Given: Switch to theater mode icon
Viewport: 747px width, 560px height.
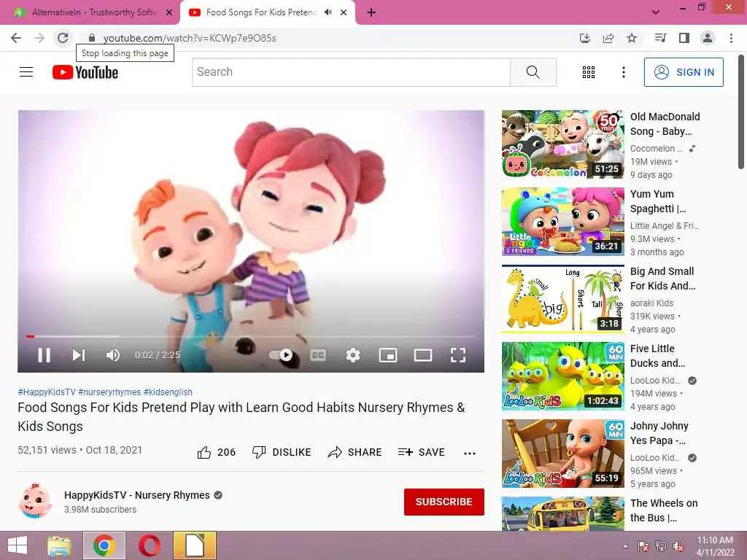Looking at the screenshot, I should pyautogui.click(x=423, y=355).
